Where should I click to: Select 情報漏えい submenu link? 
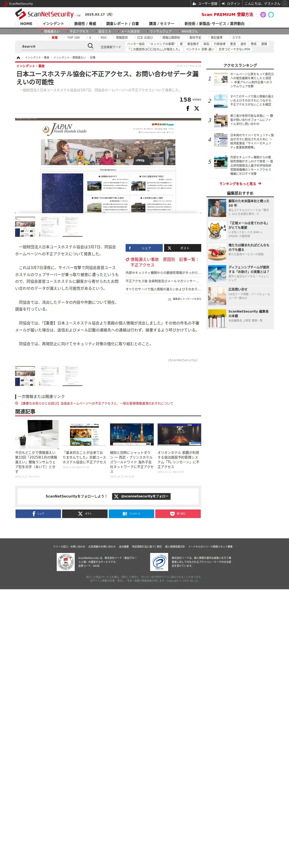pyautogui.click(x=52, y=31)
